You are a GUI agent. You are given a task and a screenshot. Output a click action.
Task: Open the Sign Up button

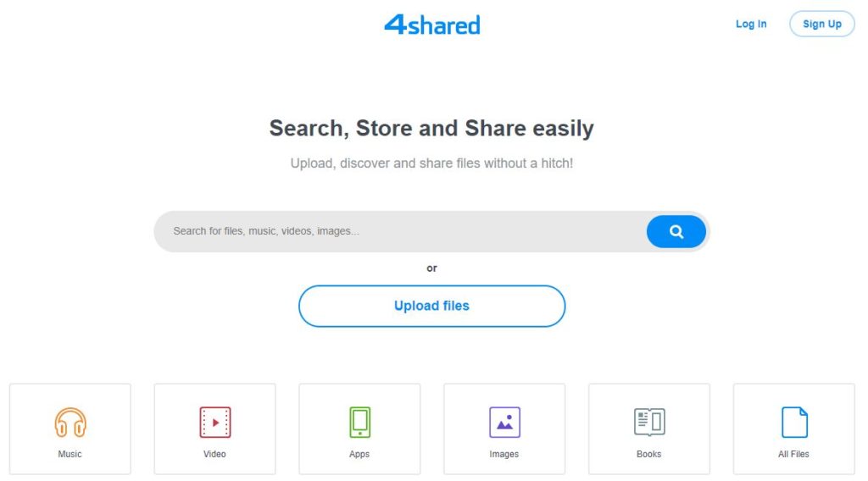pyautogui.click(x=822, y=24)
